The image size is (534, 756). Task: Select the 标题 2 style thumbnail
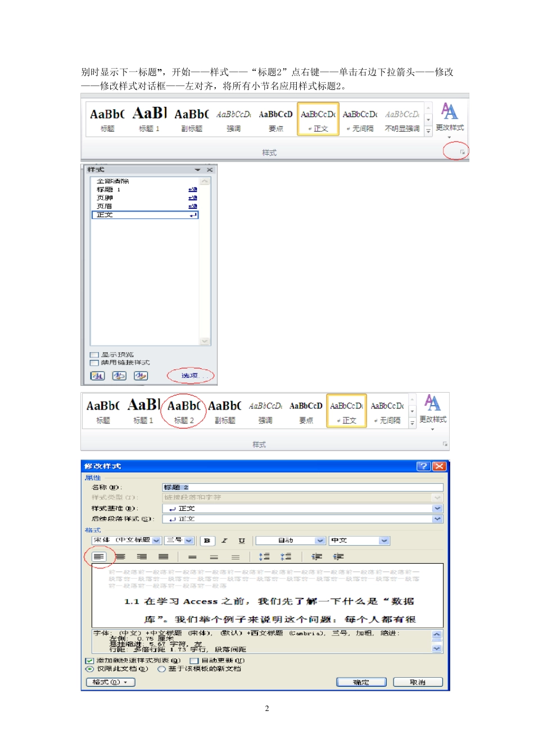[x=184, y=411]
